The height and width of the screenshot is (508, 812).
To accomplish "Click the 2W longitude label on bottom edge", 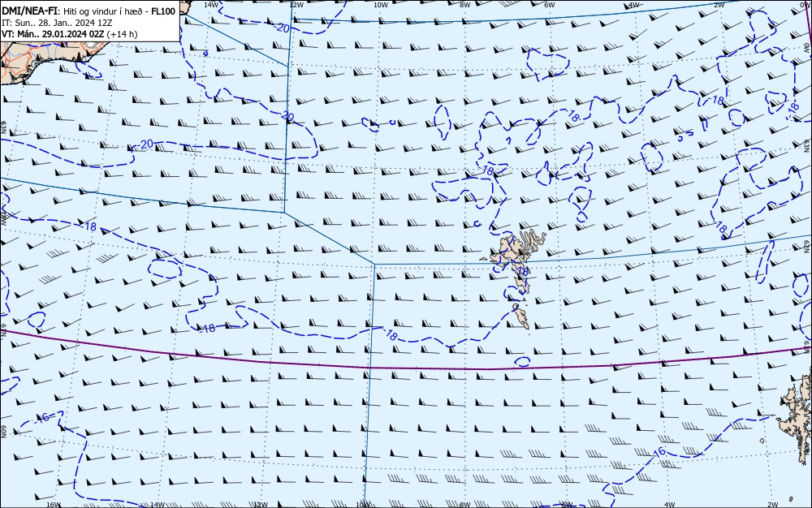I will [x=773, y=505].
